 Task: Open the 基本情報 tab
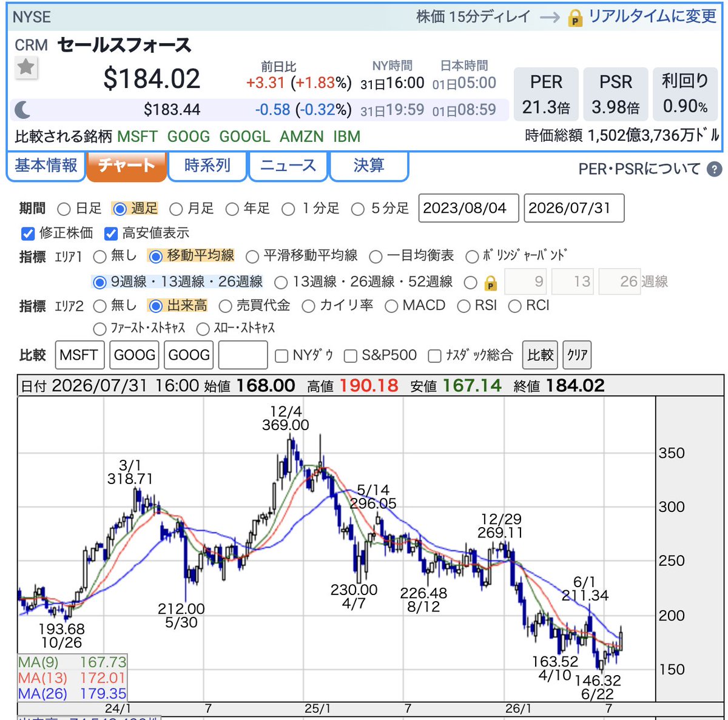pyautogui.click(x=46, y=166)
